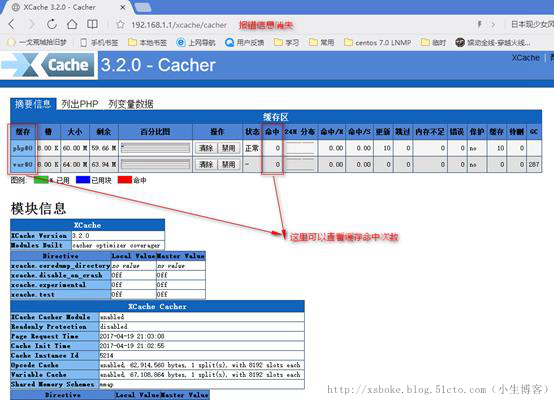
Task: Click the var#0 percentage bar
Action: [155, 164]
